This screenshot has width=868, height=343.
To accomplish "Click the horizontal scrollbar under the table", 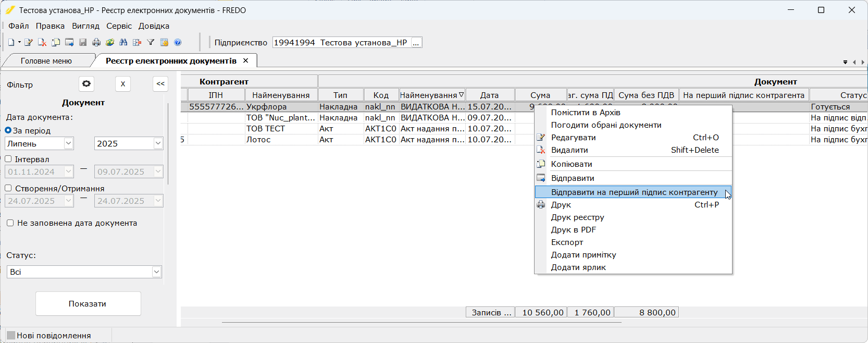I will (421, 323).
